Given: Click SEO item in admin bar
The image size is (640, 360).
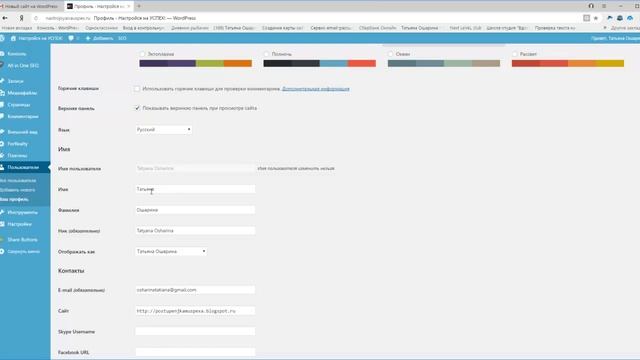Looking at the screenshot, I should coord(122,38).
